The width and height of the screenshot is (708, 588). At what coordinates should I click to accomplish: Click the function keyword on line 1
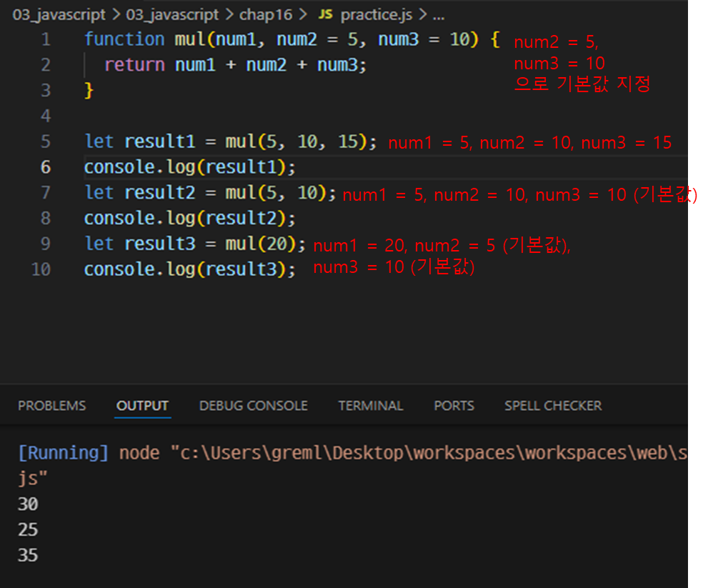[x=124, y=39]
